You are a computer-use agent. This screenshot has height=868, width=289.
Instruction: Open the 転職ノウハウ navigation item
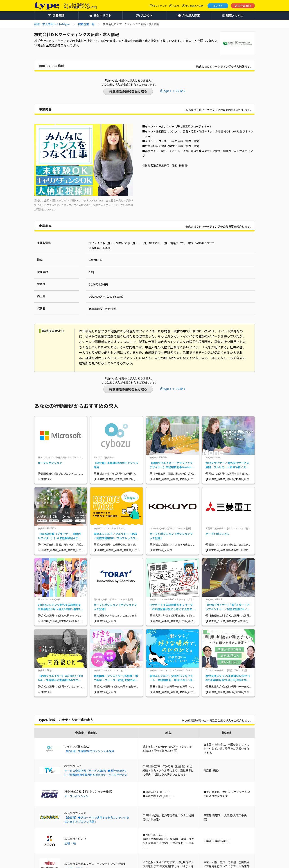pyautogui.click(x=233, y=16)
